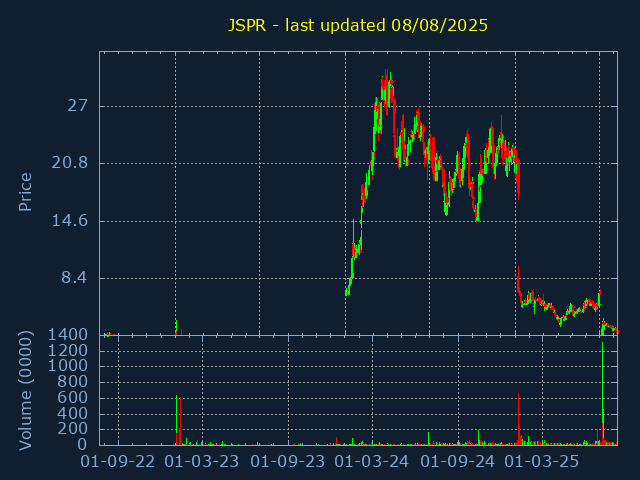The image size is (640, 480).
Task: Click the date label 01-09-24
Action: (x=458, y=462)
